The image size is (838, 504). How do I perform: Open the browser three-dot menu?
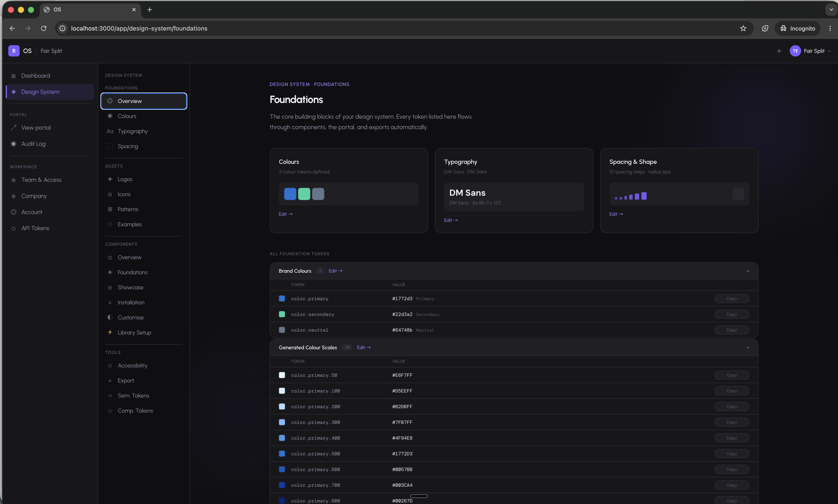coord(830,29)
